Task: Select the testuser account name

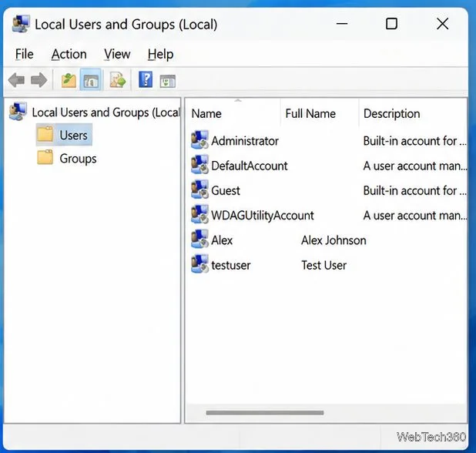Action: pyautogui.click(x=231, y=265)
